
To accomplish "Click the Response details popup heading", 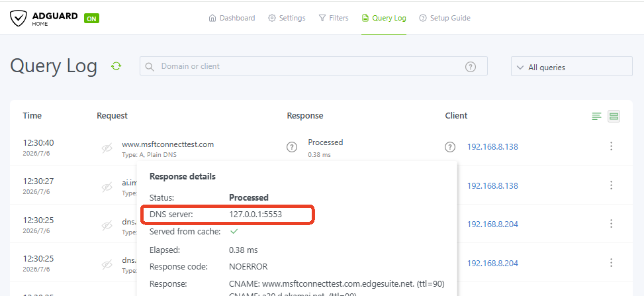I will tap(183, 177).
